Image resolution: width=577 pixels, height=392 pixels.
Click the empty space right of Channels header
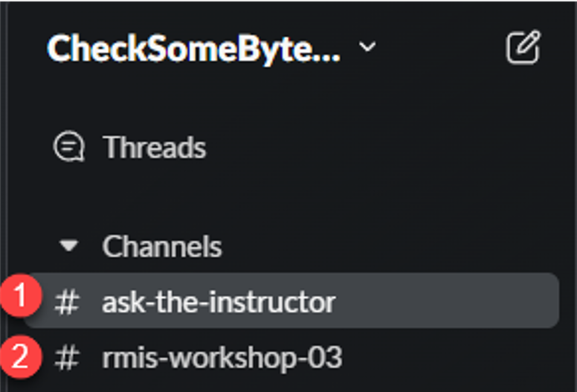tap(372, 246)
